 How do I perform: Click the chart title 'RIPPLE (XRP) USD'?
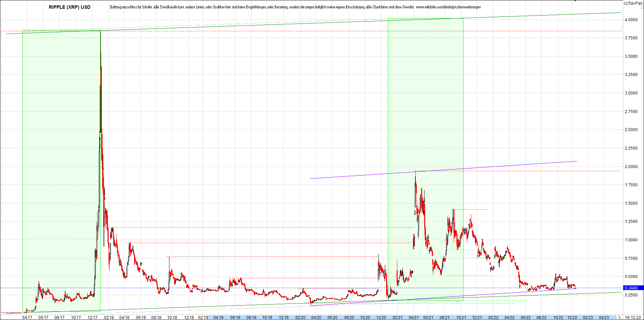point(70,7)
